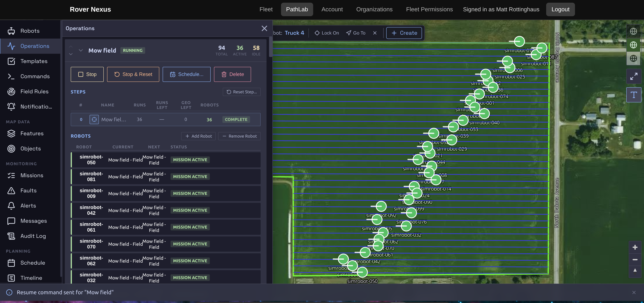
Task: Click the text label T map tool
Action: pos(634,95)
